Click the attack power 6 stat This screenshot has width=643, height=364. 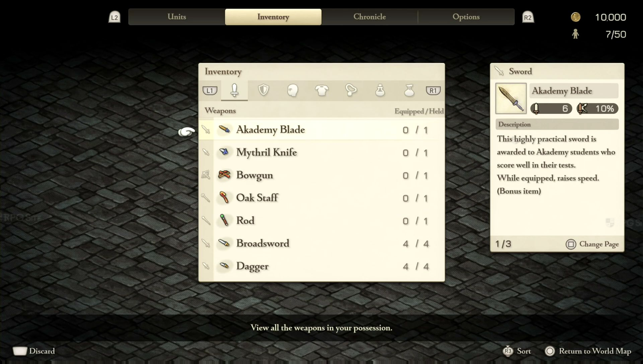coord(551,108)
